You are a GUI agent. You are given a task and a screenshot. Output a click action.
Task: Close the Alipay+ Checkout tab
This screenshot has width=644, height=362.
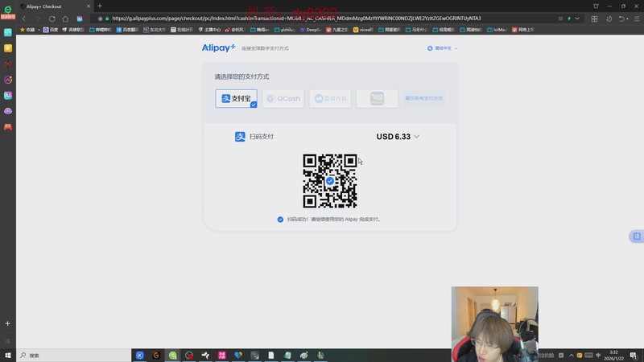[89, 6]
